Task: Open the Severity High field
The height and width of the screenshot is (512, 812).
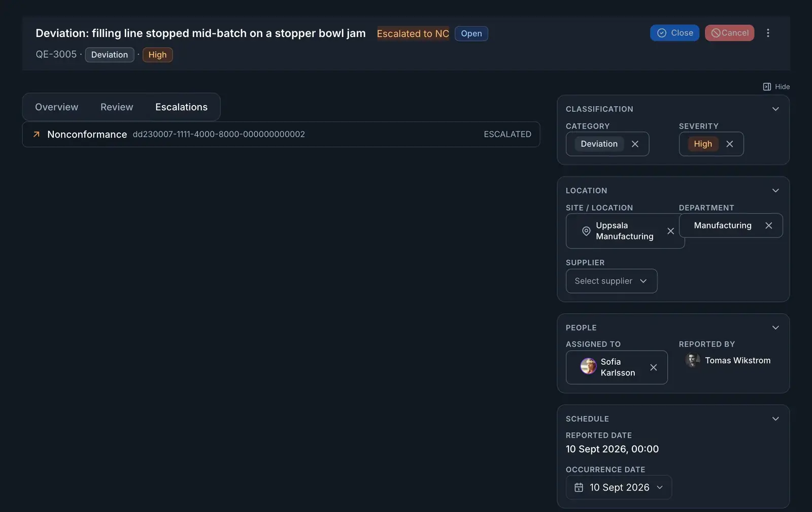Action: pos(711,144)
